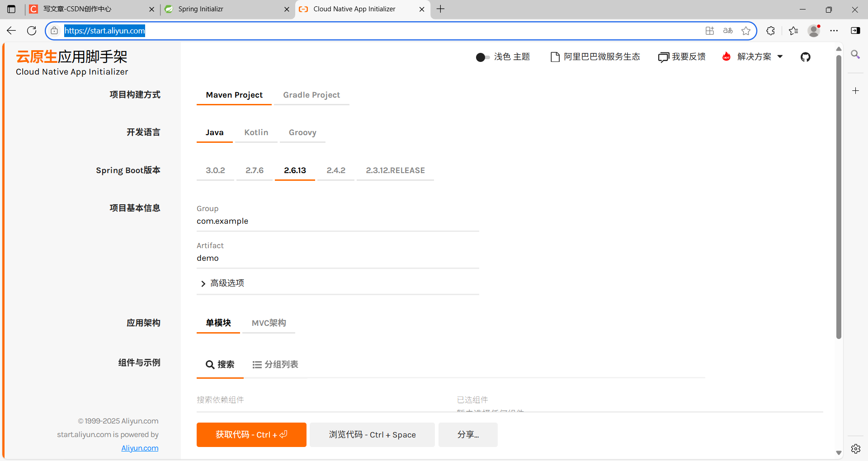Refresh the current page

coord(32,31)
